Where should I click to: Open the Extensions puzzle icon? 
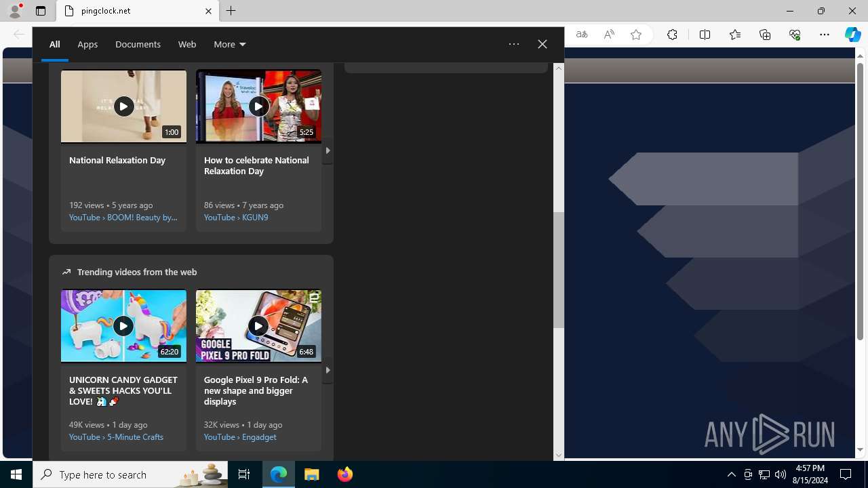click(x=672, y=35)
